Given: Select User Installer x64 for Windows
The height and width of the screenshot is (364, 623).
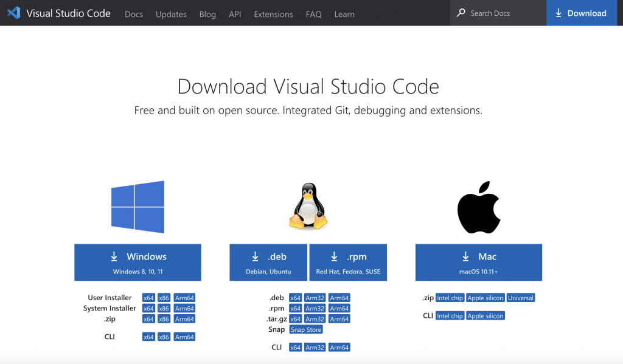Looking at the screenshot, I should tap(148, 298).
